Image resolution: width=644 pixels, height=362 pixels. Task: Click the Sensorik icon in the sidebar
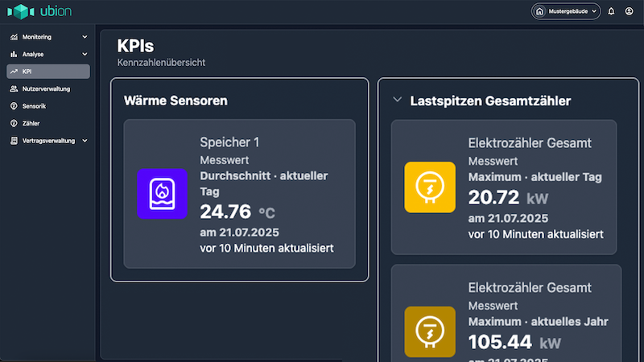pos(14,106)
